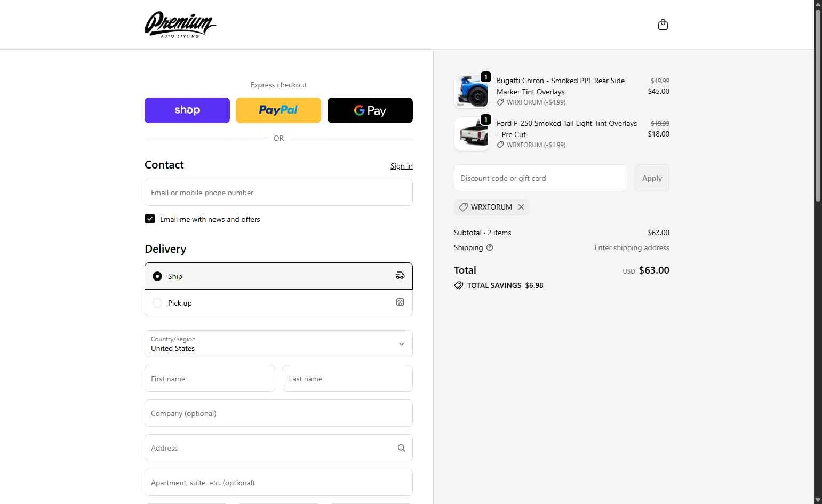This screenshot has width=822, height=504.
Task: Click the $45.00 item price
Action: tap(659, 91)
